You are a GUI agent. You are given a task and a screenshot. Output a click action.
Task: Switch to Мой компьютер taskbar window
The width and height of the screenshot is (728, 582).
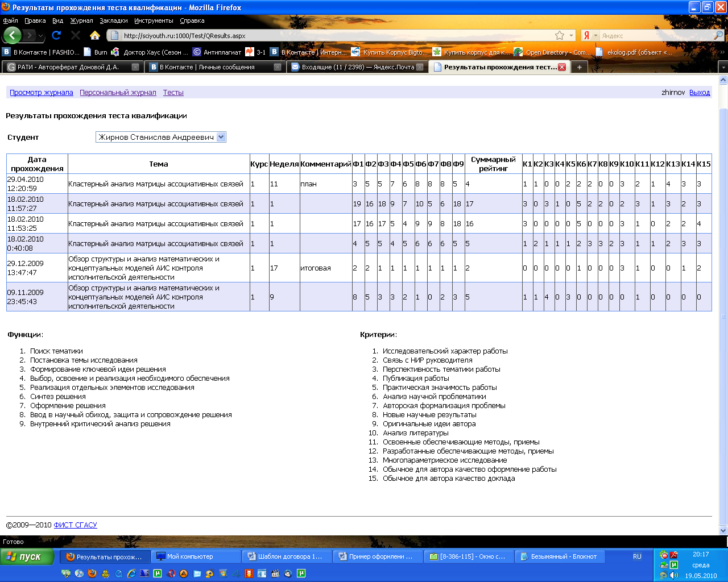pyautogui.click(x=196, y=556)
